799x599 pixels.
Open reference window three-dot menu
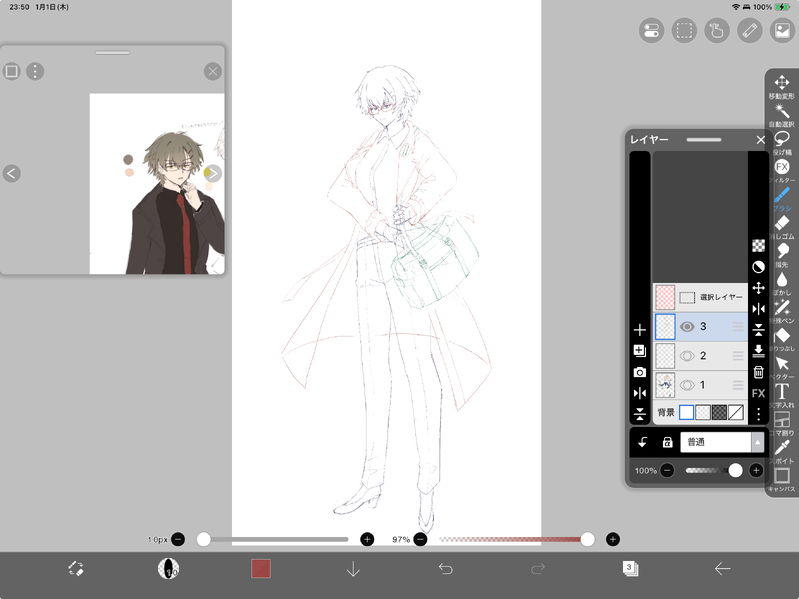[35, 71]
